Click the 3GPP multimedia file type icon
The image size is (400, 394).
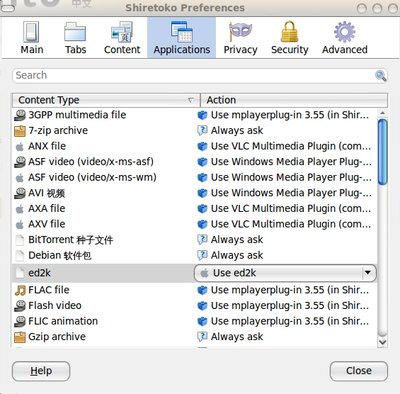pyautogui.click(x=20, y=115)
